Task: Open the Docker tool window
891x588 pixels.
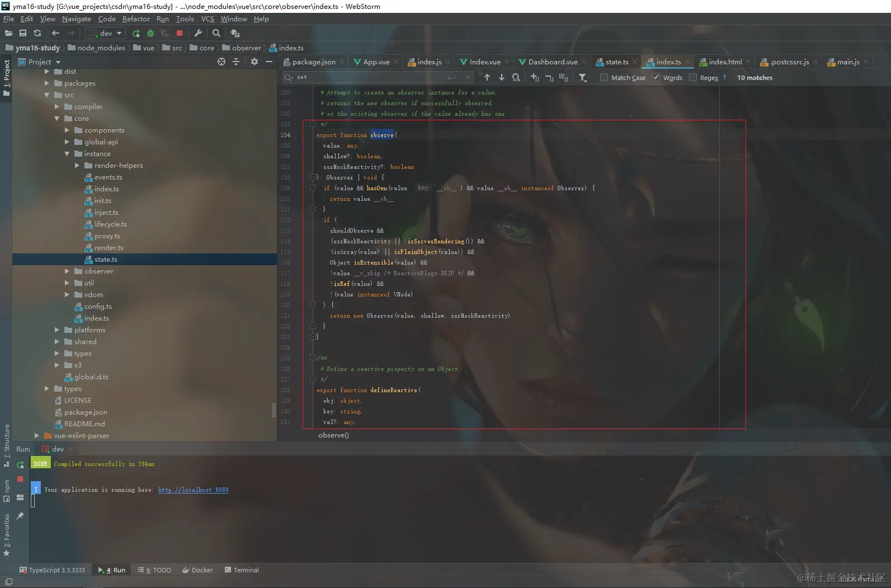Action: 197,570
